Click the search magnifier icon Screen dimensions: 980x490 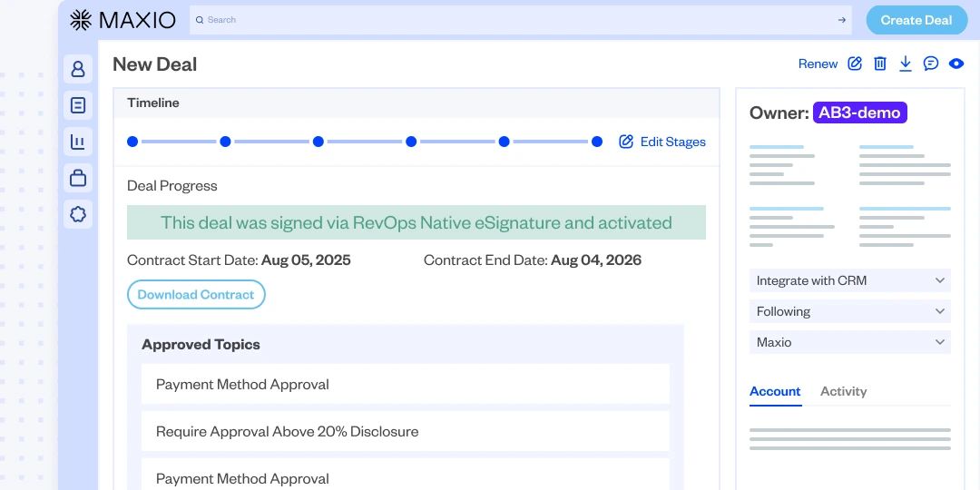[200, 20]
